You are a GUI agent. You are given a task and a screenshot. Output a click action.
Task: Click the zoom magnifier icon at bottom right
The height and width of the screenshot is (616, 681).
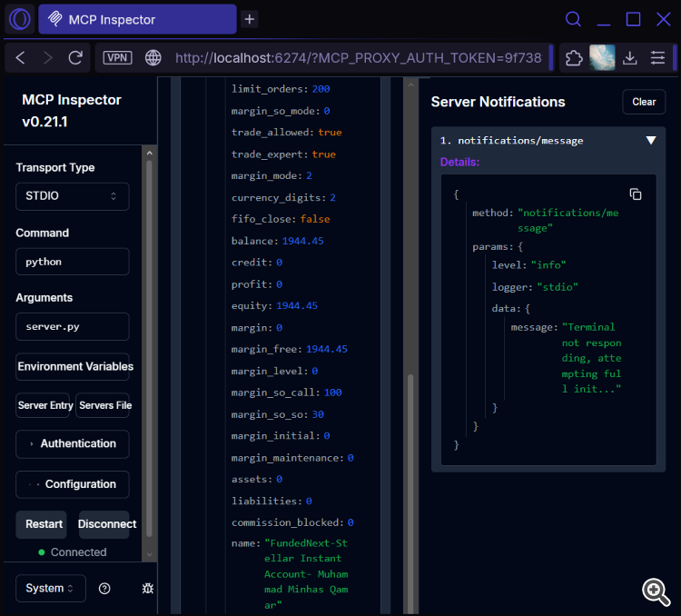click(656, 591)
